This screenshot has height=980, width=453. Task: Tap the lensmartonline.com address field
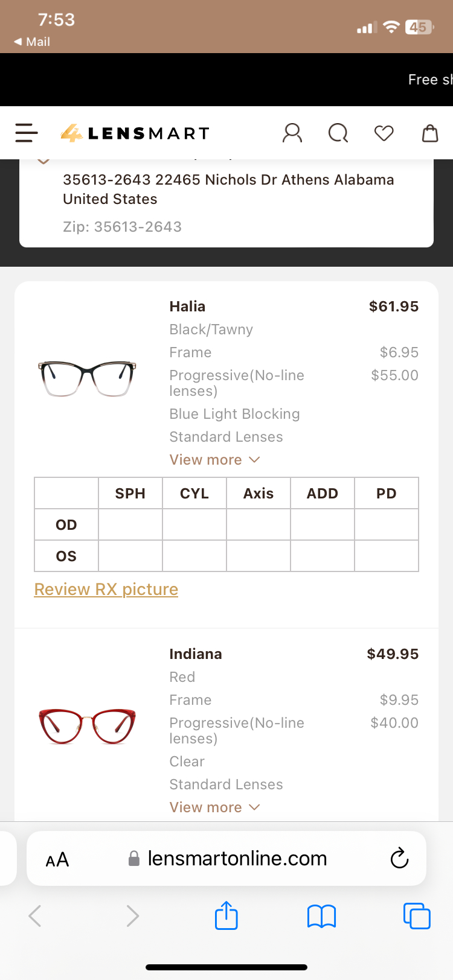tap(237, 858)
